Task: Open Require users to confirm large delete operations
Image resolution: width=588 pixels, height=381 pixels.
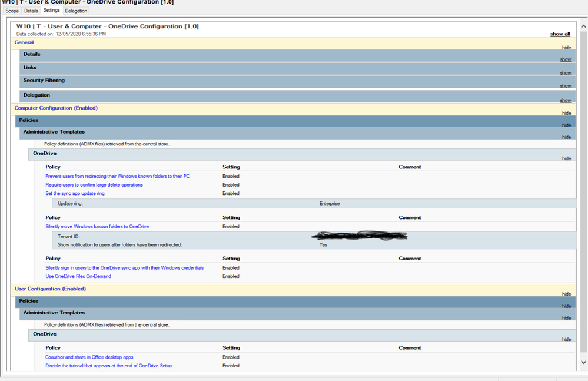Action: (x=94, y=185)
